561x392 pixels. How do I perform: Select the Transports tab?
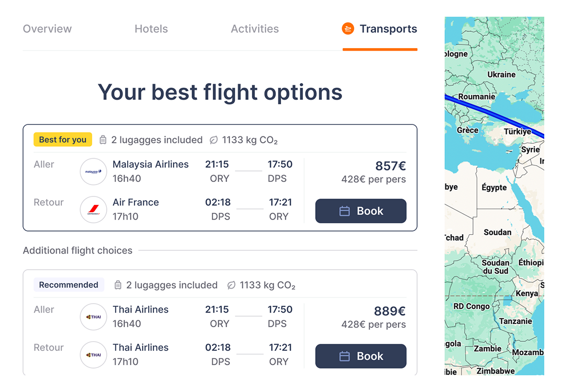[379, 29]
